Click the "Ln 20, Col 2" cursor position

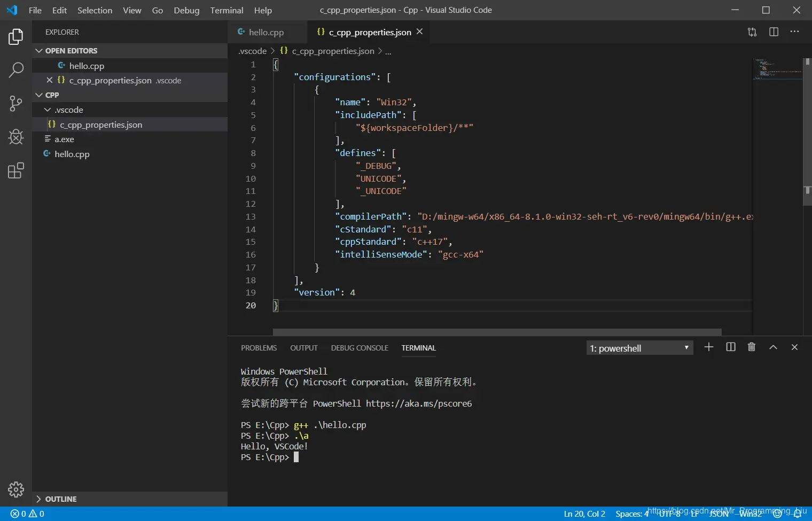(x=584, y=514)
